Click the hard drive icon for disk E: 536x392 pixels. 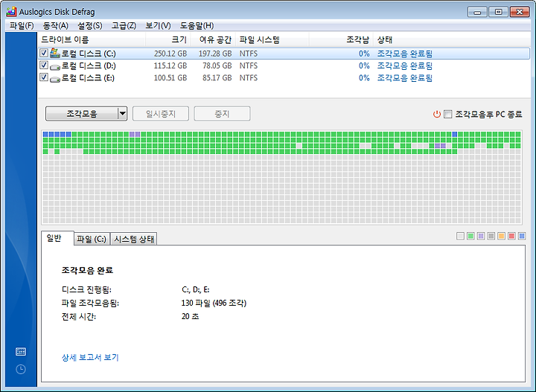point(54,79)
